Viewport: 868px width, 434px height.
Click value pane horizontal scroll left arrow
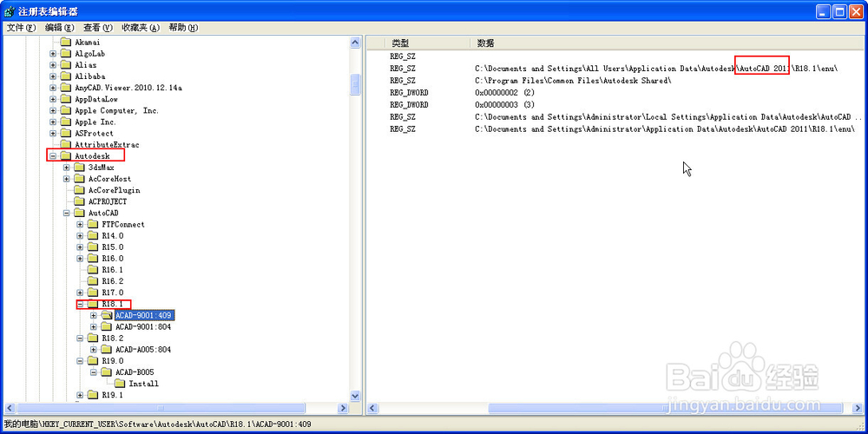pyautogui.click(x=372, y=409)
